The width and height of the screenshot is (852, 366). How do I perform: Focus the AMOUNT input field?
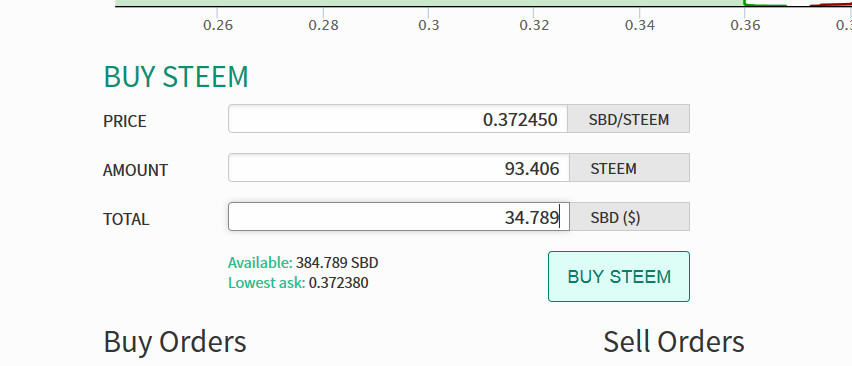coord(398,168)
